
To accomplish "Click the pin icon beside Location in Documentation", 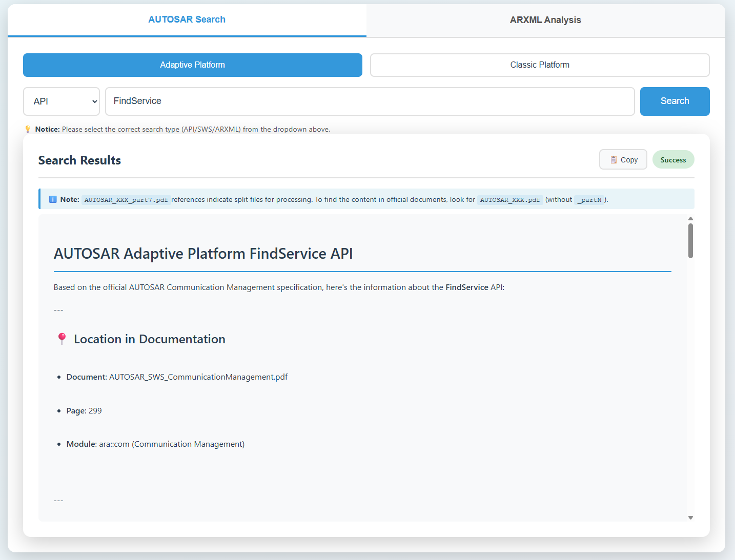I will pyautogui.click(x=62, y=339).
